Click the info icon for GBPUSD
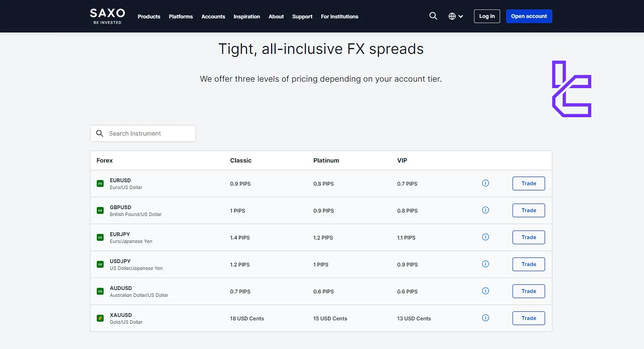Screen dimensions: 644x349 [x=486, y=210]
